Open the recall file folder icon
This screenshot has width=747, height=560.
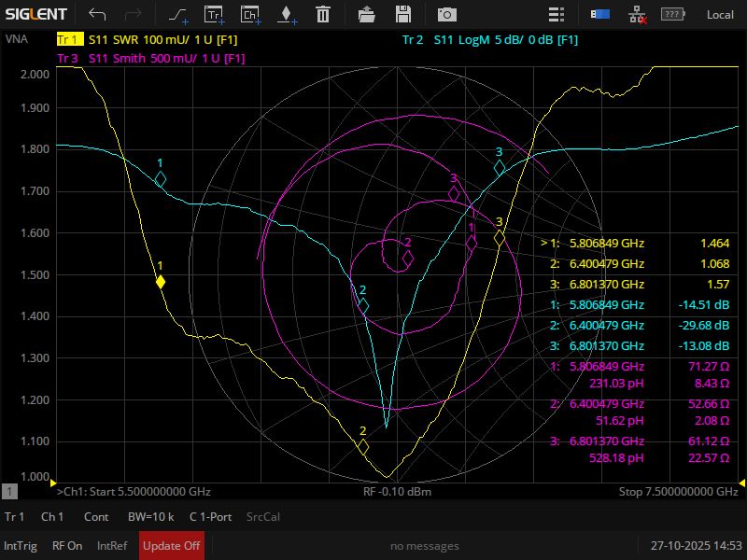[x=367, y=14]
